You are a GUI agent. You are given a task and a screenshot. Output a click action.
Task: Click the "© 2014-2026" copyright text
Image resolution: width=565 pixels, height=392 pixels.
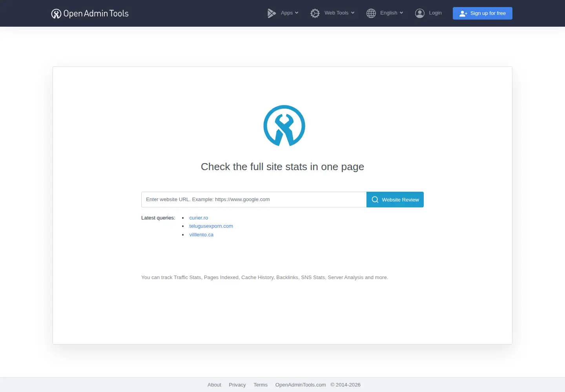[345, 385]
